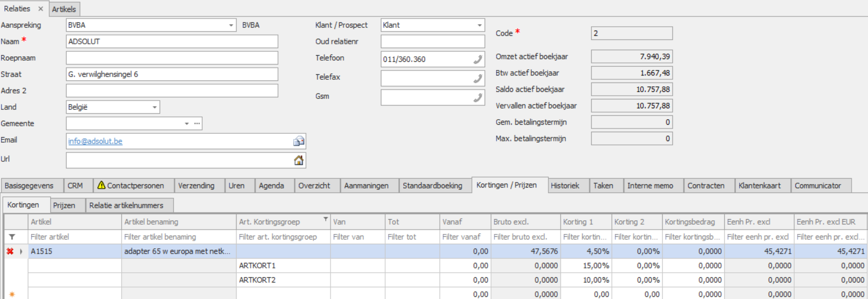Click the new row asterisk indicator
Image resolution: width=868 pixels, height=299 pixels.
pos(12,294)
